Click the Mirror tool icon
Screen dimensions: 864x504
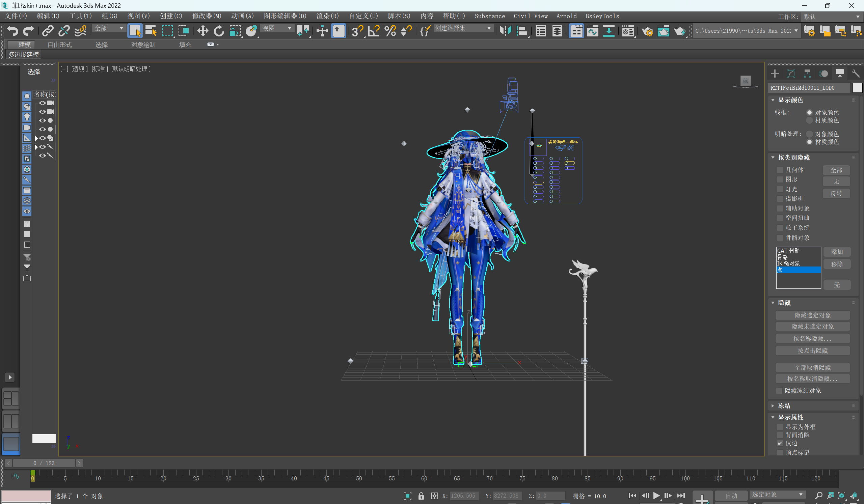(505, 31)
